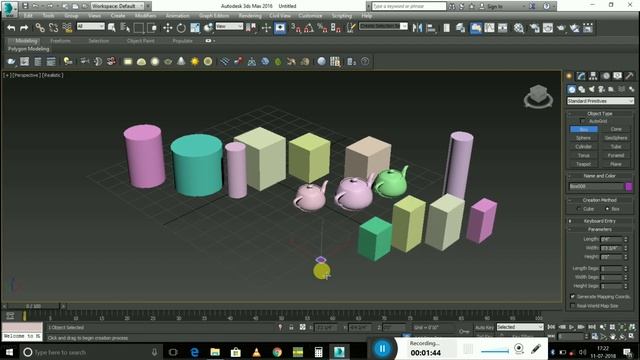Click the Windows Start button
640x360 pixels.
(x=9, y=352)
